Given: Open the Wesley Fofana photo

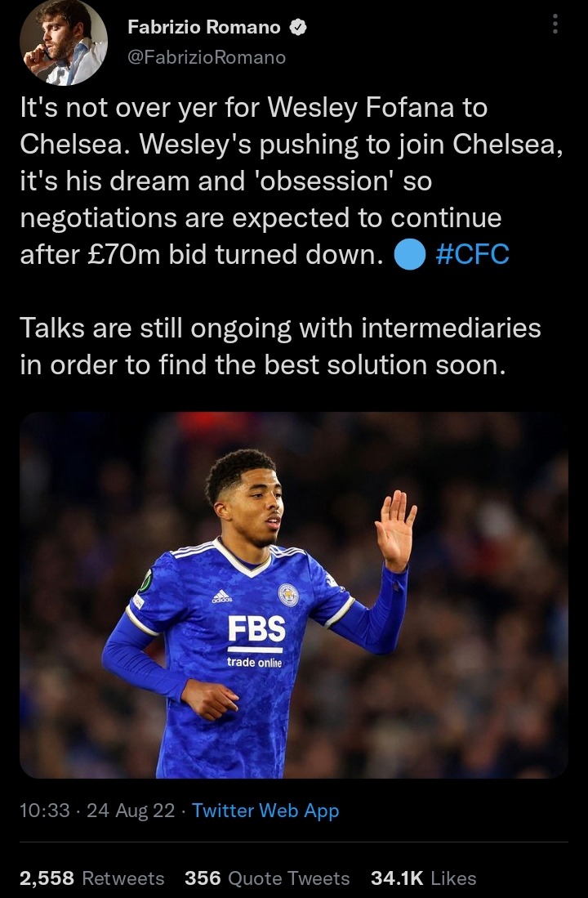Looking at the screenshot, I should (294, 595).
